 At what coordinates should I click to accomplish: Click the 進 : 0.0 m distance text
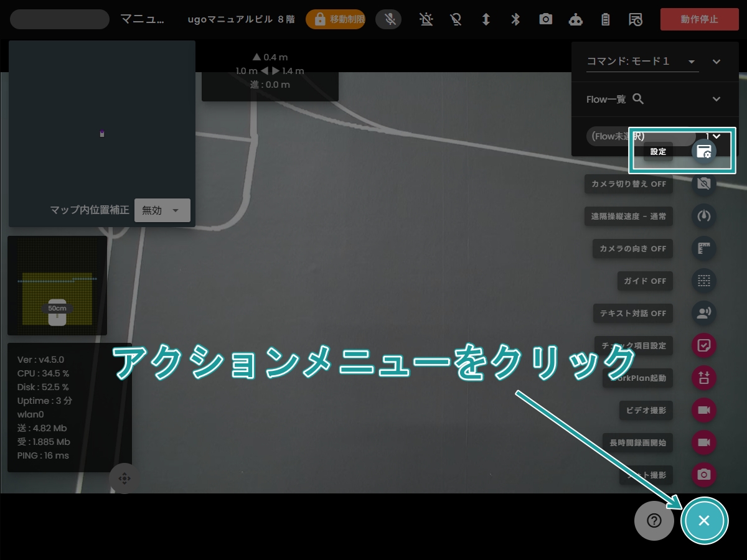(x=270, y=85)
